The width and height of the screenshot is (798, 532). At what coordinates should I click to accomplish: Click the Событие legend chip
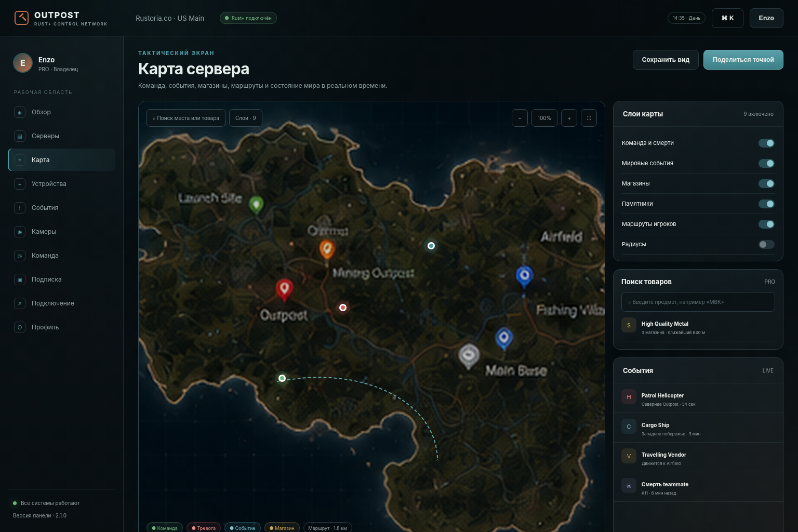pyautogui.click(x=243, y=528)
